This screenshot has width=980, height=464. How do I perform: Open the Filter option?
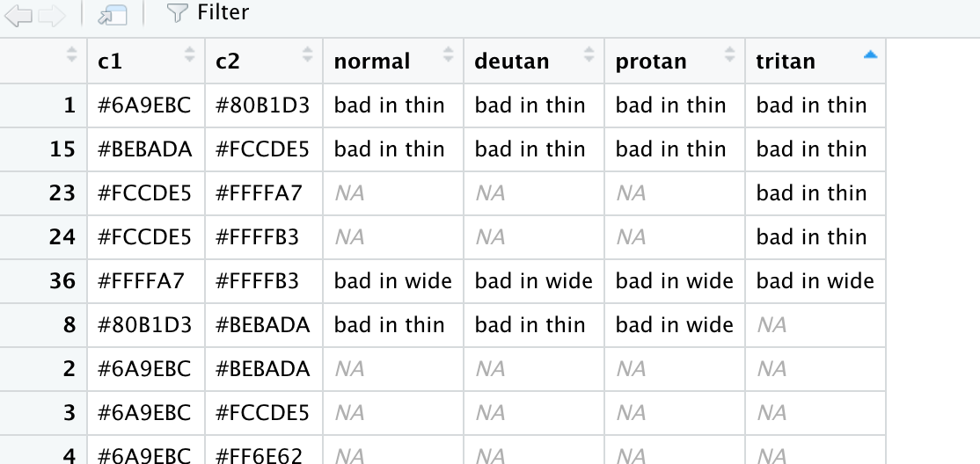(208, 12)
